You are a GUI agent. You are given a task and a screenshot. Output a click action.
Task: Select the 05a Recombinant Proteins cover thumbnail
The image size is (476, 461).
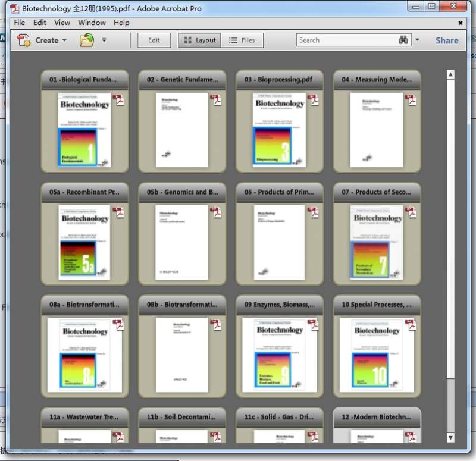click(84, 243)
